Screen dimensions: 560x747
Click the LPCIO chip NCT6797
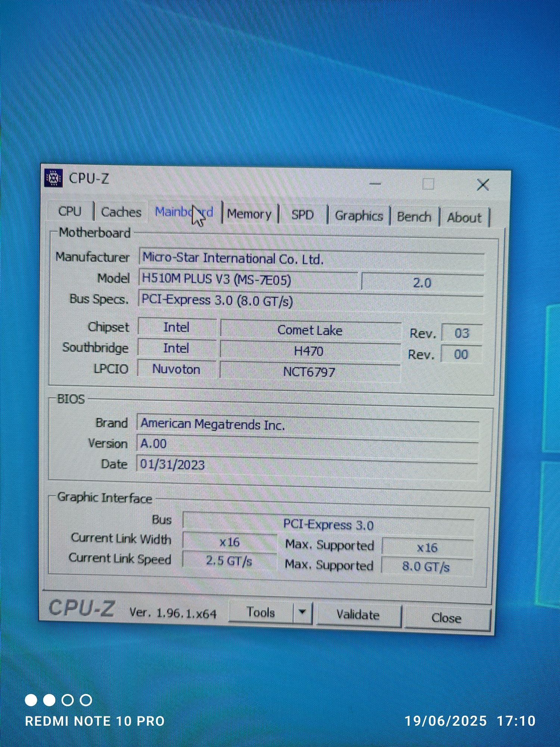(x=309, y=372)
